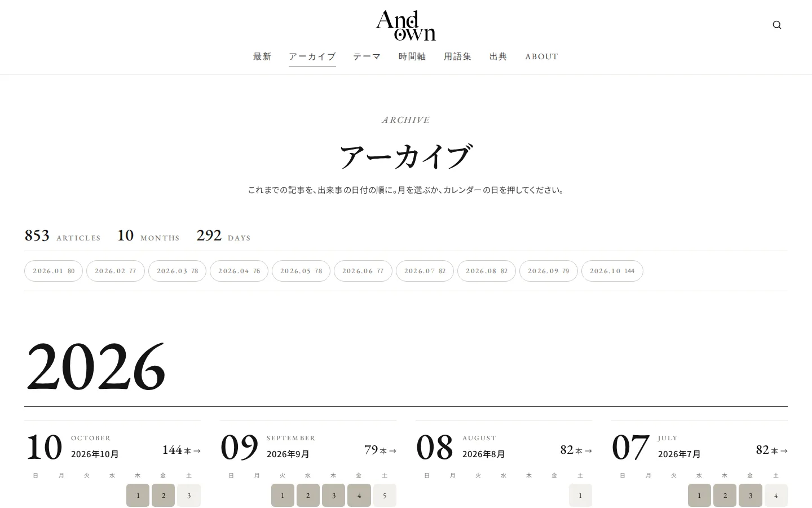Click day 3 in the July calendar

[751, 496]
